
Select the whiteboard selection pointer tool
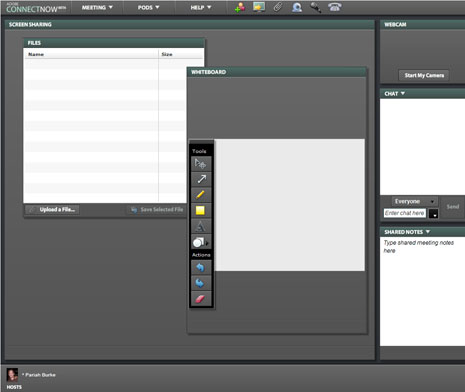tap(201, 164)
